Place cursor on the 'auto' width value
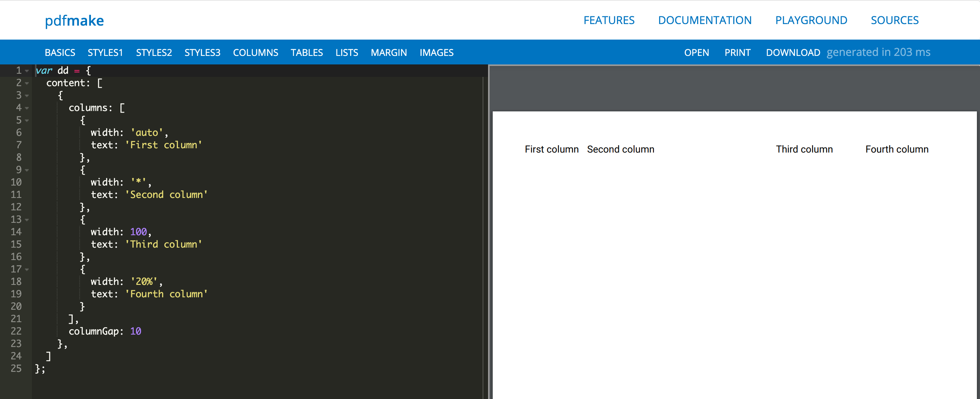 [146, 133]
